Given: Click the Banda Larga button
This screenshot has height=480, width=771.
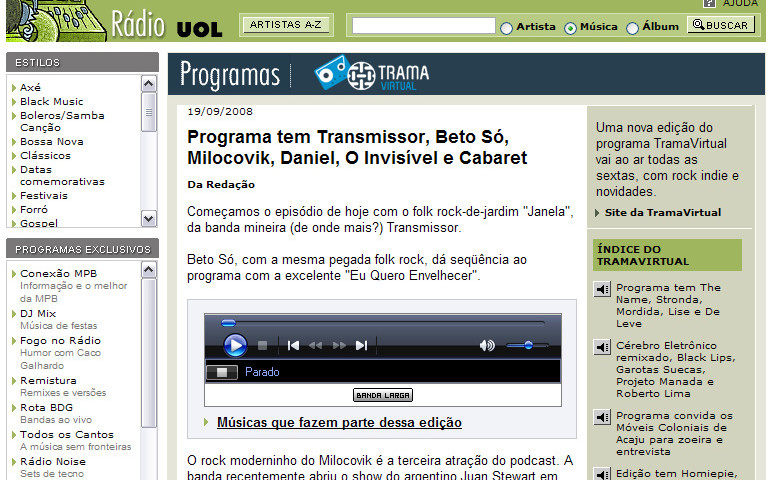Looking at the screenshot, I should [x=383, y=395].
